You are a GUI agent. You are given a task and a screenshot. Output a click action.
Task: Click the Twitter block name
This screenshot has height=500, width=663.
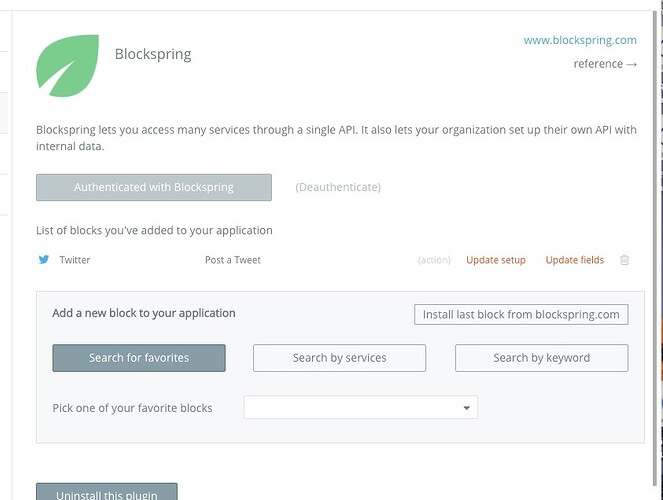pos(75,260)
